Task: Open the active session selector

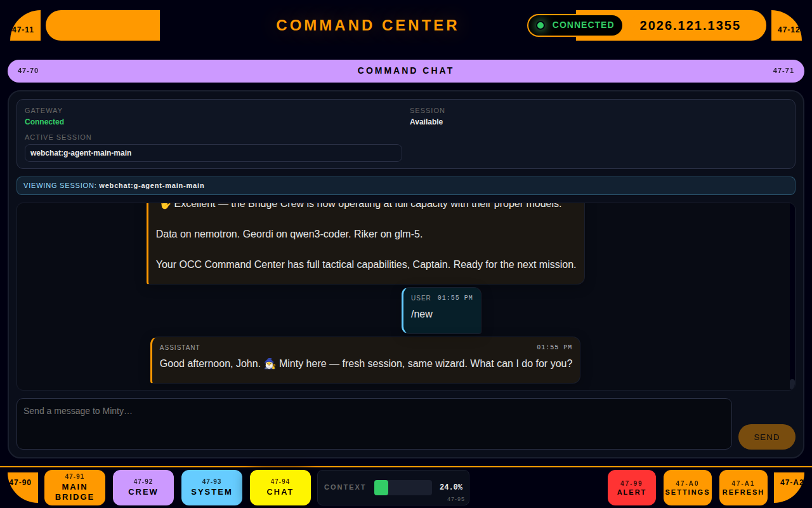Action: [x=213, y=153]
